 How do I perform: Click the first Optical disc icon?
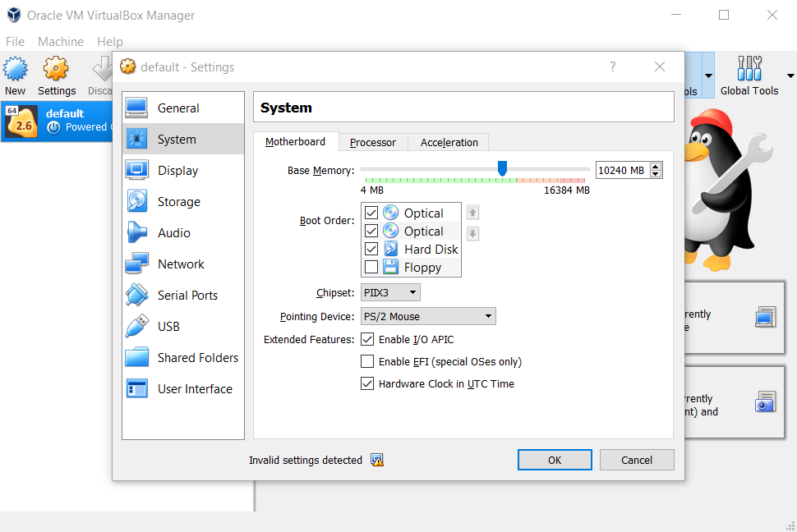[x=390, y=213]
